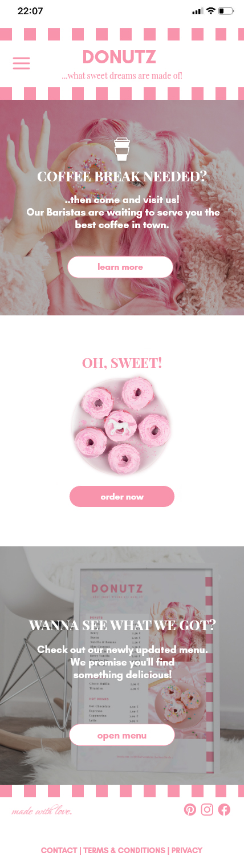
Task: Open the Pinterest profile icon
Action: point(190,809)
